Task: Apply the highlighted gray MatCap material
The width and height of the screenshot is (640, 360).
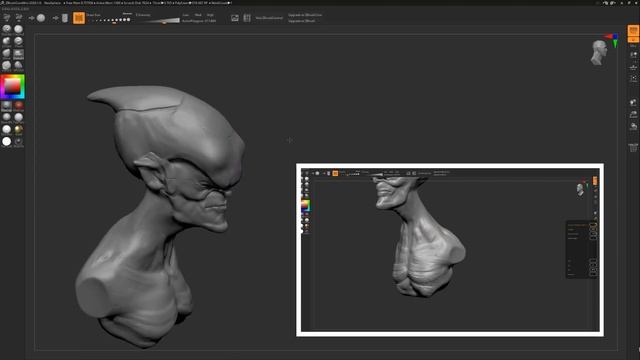Action: point(7,106)
